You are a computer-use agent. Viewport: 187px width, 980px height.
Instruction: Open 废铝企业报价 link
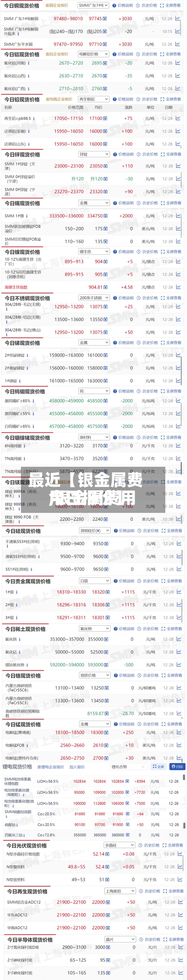click(x=56, y=54)
